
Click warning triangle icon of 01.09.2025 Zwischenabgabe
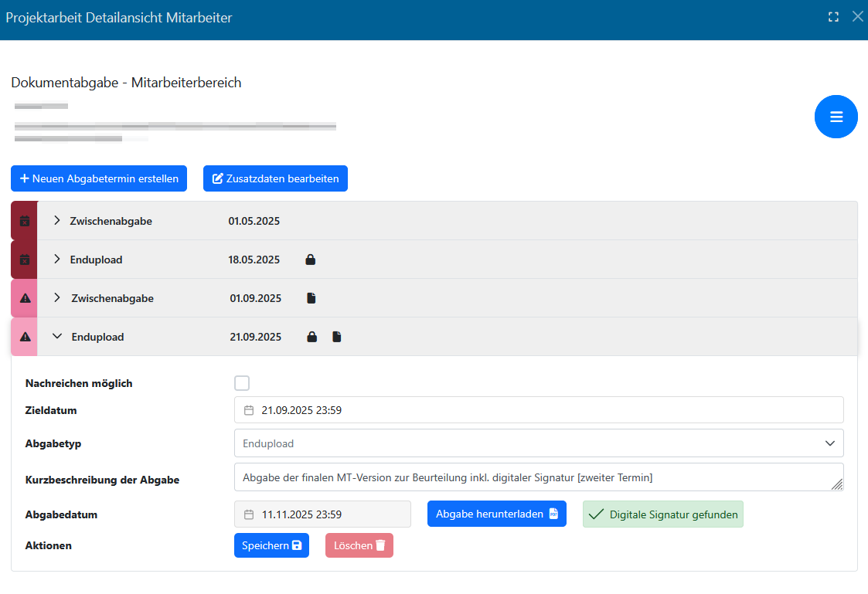(25, 298)
